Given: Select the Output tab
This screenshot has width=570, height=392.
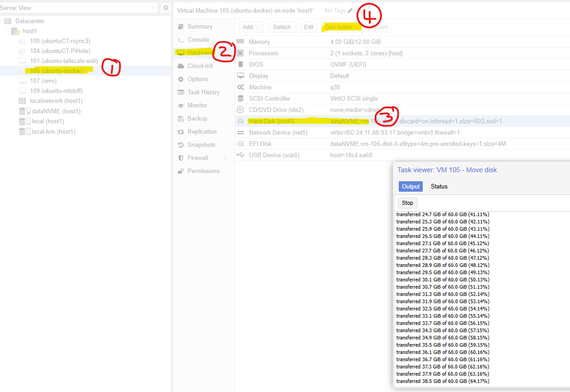Looking at the screenshot, I should (411, 186).
